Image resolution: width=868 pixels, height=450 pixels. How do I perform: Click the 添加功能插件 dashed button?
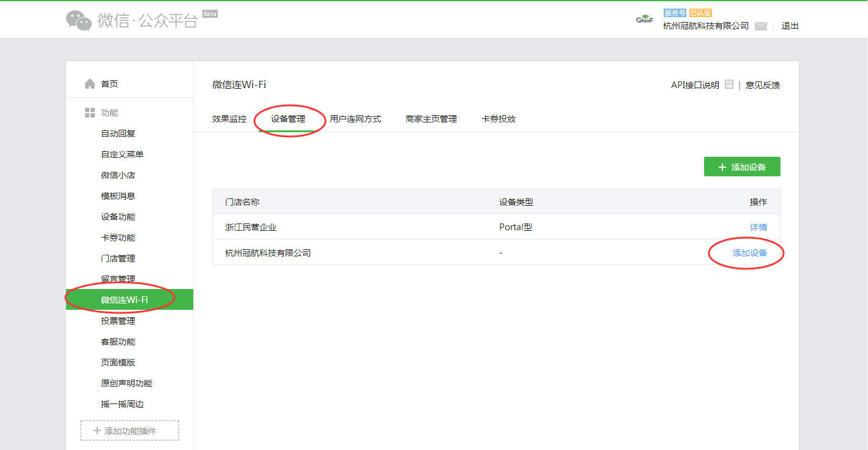pos(130,430)
